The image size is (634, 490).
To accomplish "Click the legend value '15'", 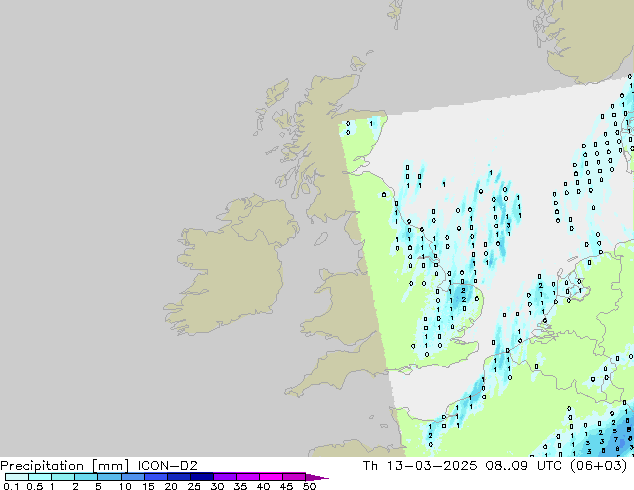I will coord(148,486).
